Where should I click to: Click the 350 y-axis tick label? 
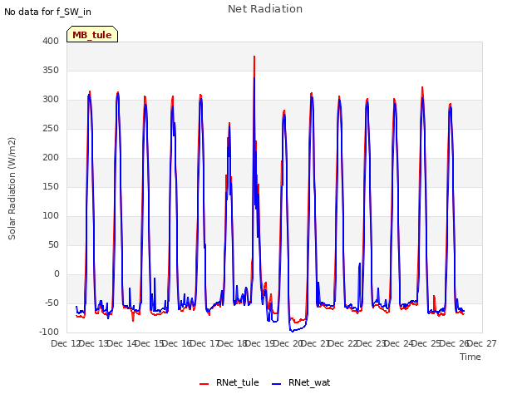point(51,70)
